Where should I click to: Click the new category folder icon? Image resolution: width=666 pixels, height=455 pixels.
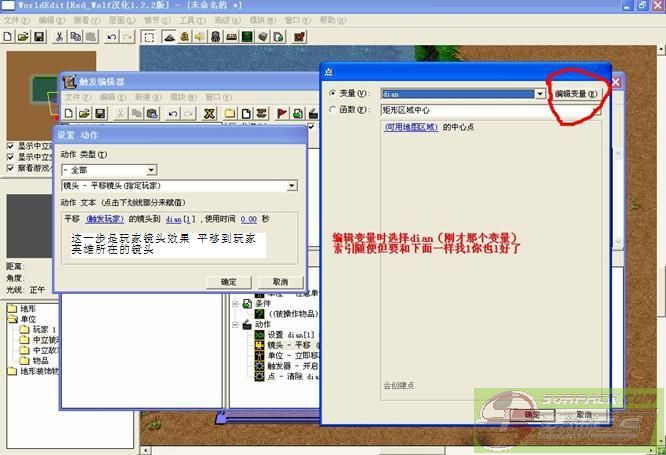click(230, 114)
